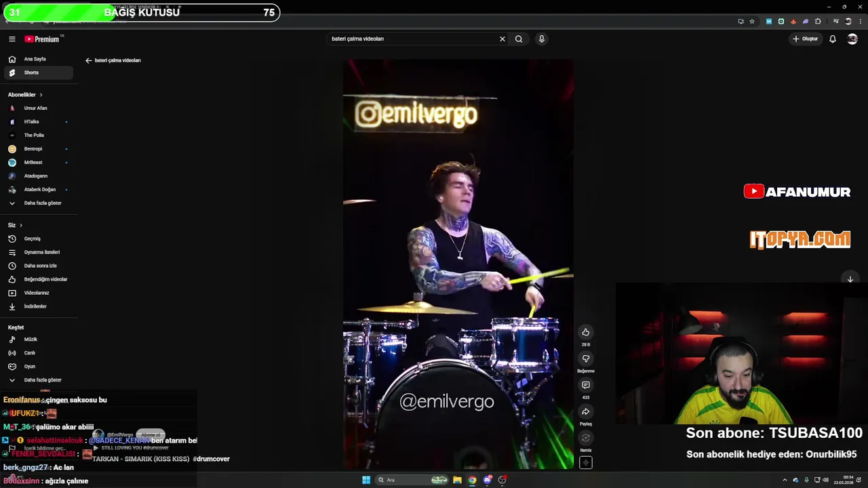Viewport: 868px width, 488px height.
Task: Open Geçmiş history
Action: tap(39, 239)
